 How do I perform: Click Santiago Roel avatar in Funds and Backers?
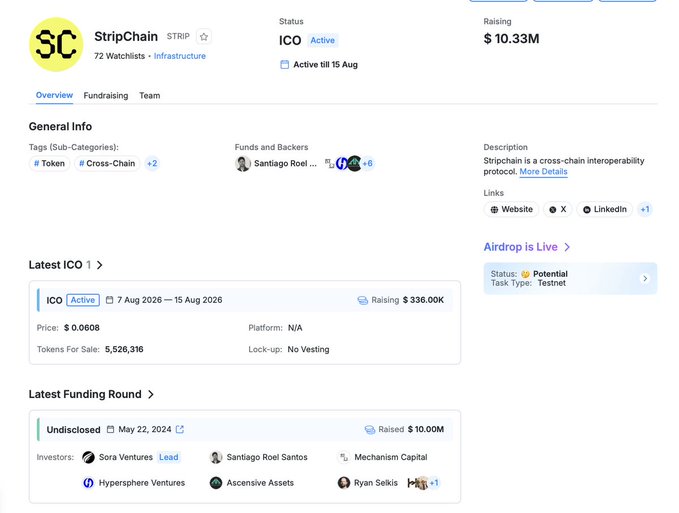[242, 164]
